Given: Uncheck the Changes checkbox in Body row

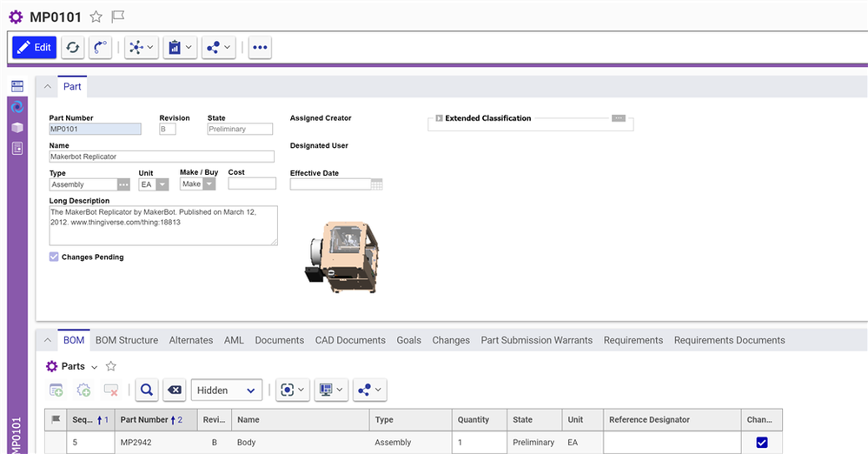Looking at the screenshot, I should (762, 443).
